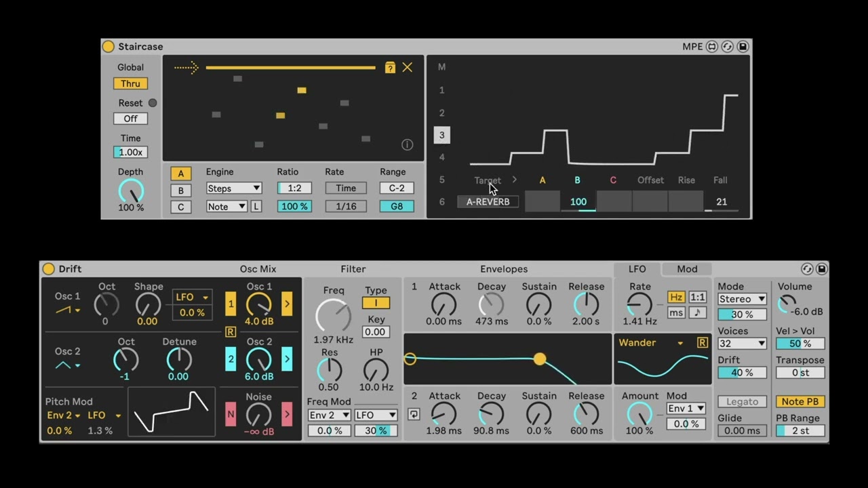Select engine tab B in Staircase
This screenshot has height=488, width=868.
(x=180, y=190)
